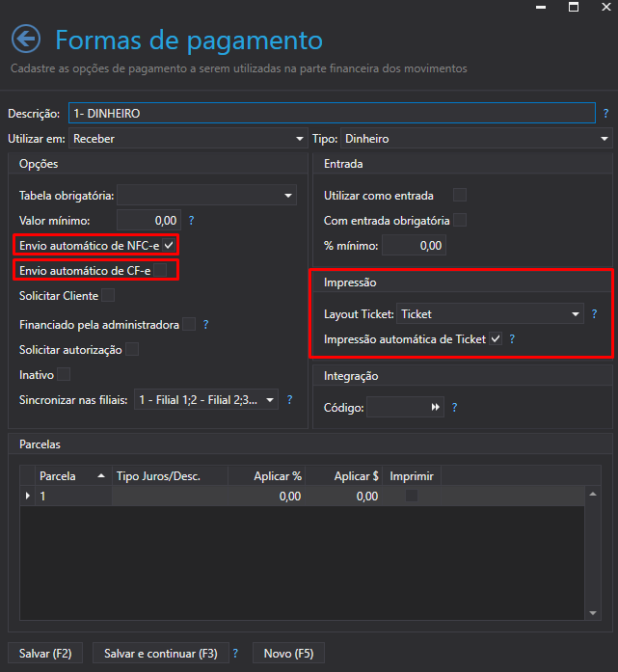Click Salvar e continuar (F3)
Viewport: 618px width, 672px height.
[x=161, y=653]
